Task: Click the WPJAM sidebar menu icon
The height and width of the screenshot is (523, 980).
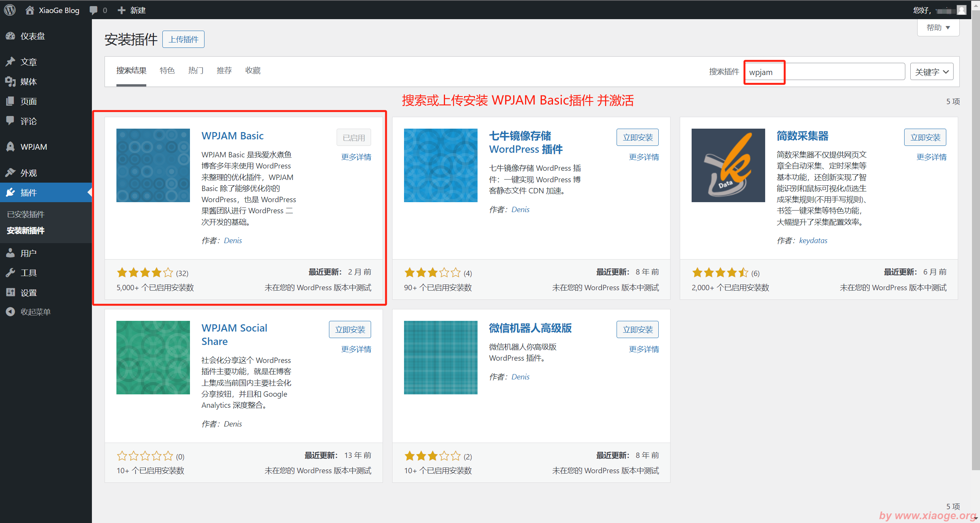Action: [x=10, y=147]
